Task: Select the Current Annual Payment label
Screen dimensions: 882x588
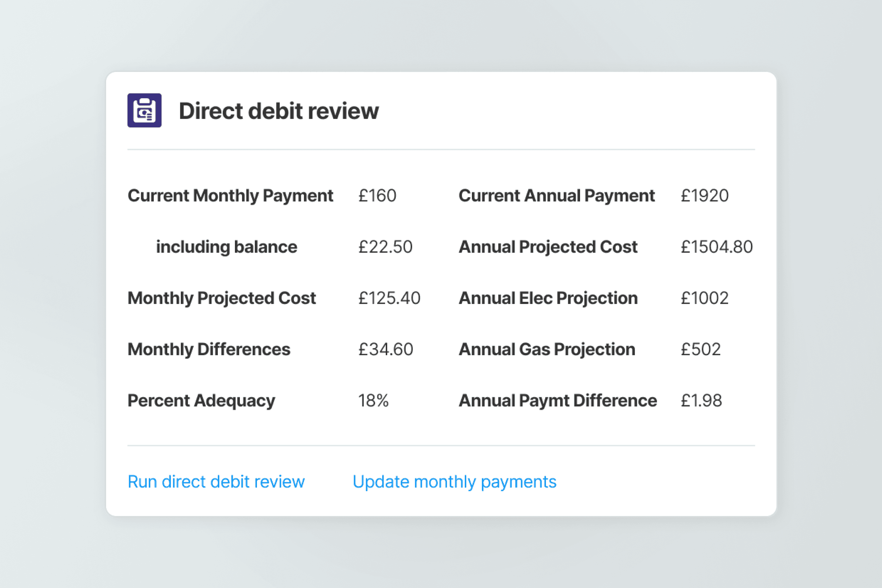Action: click(557, 196)
